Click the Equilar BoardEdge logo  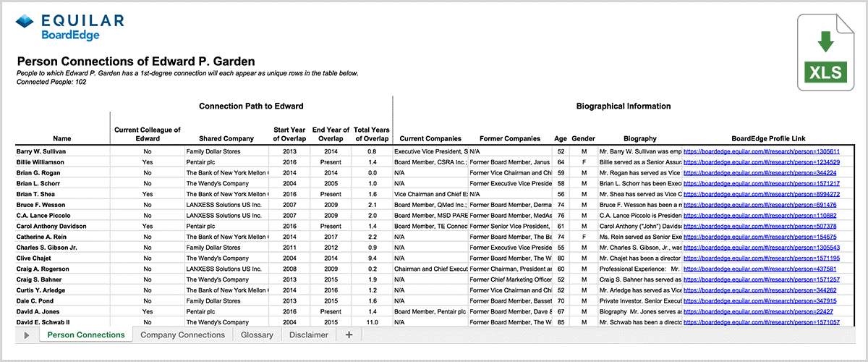71,28
